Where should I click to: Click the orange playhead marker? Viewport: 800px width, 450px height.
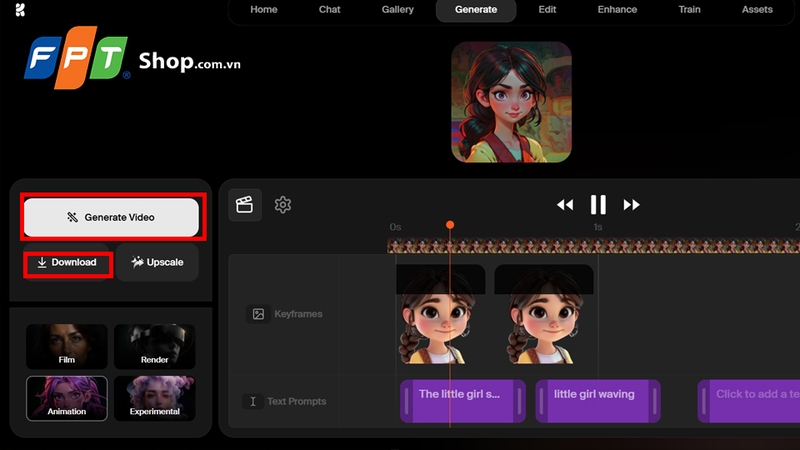coord(449,225)
